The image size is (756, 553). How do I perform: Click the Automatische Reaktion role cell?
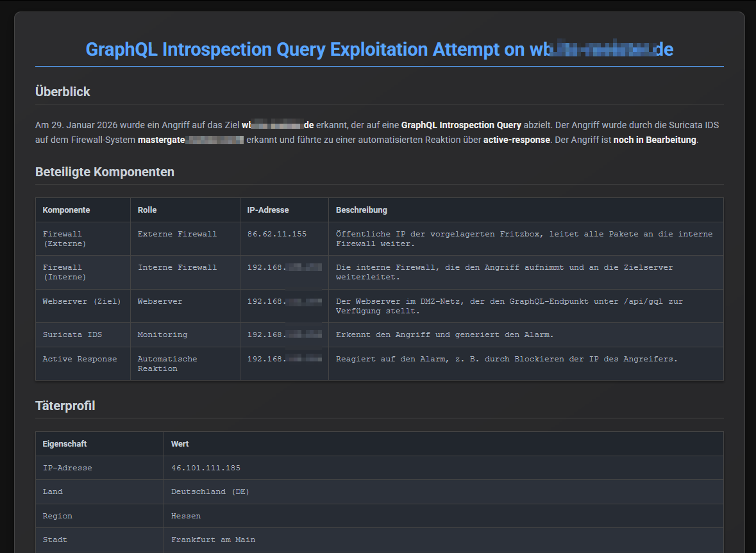click(x=167, y=364)
